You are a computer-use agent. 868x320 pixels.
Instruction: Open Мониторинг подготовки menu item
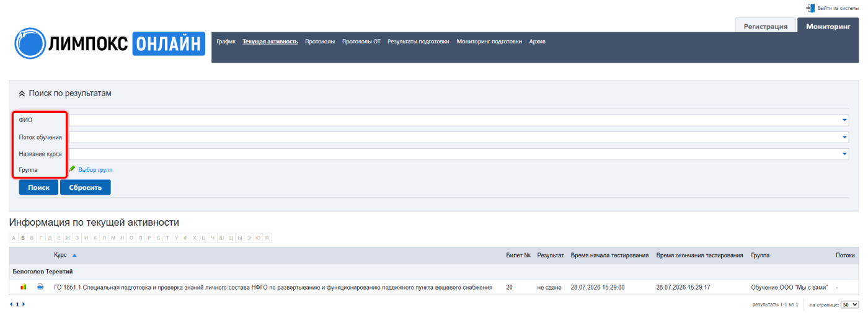(489, 42)
